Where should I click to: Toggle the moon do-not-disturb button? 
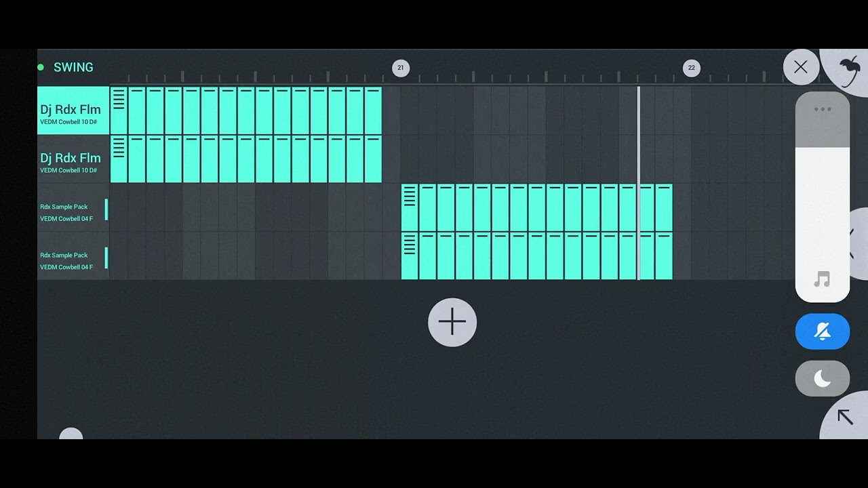[822, 378]
